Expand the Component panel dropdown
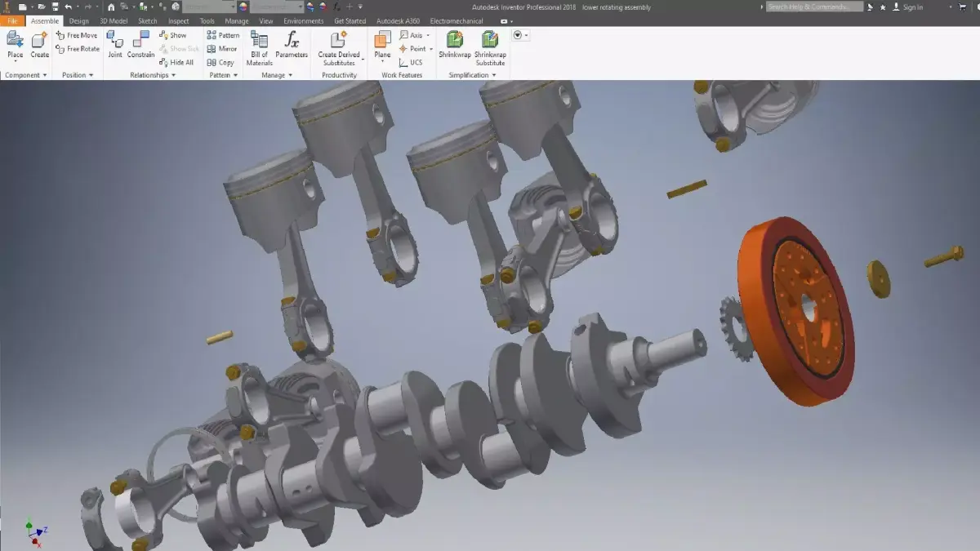This screenshot has width=980, height=551. [x=25, y=75]
